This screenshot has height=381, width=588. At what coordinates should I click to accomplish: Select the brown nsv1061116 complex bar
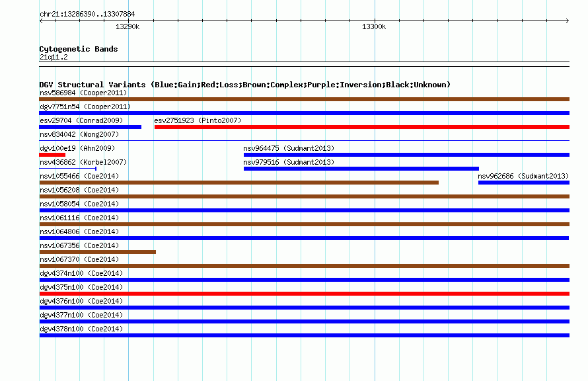click(x=304, y=224)
